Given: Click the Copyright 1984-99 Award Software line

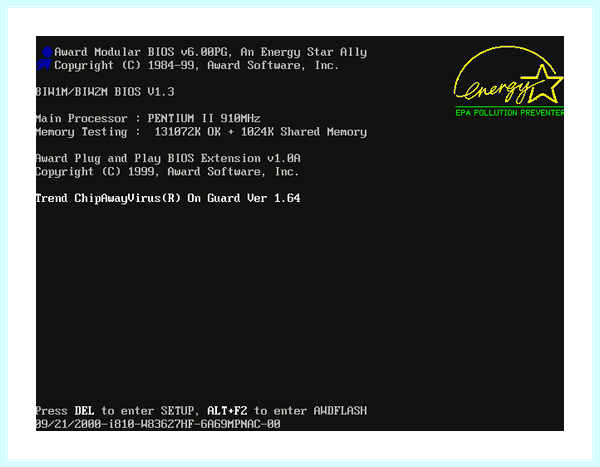Looking at the screenshot, I should (x=196, y=65).
